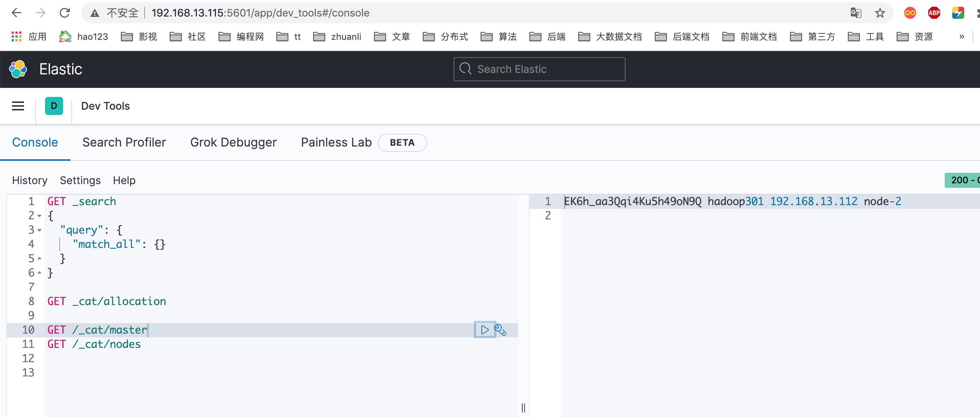Click the green D space avatar

coord(54,106)
